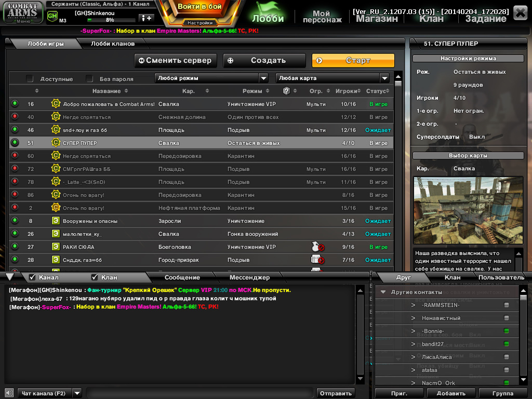Switch to Лобби кланов tab
This screenshot has width=532, height=399.
[113, 44]
